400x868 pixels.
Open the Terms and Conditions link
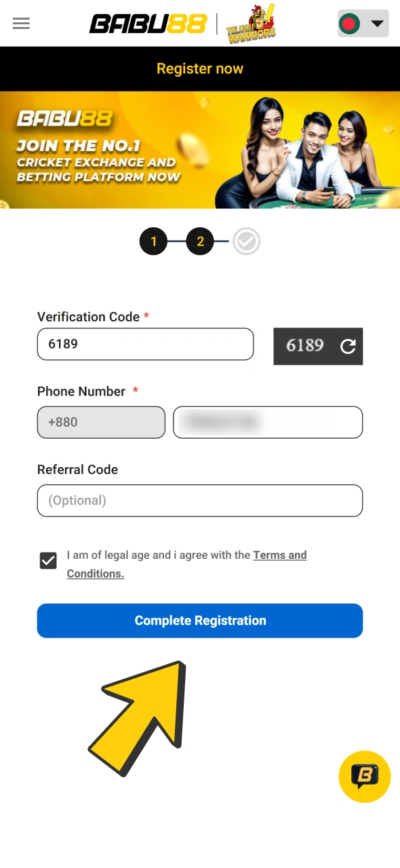point(280,555)
